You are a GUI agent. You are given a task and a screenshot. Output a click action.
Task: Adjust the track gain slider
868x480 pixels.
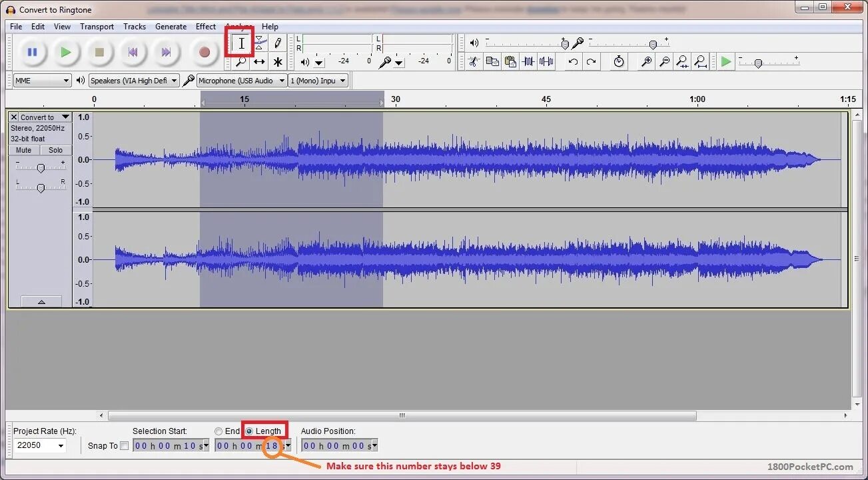point(41,167)
